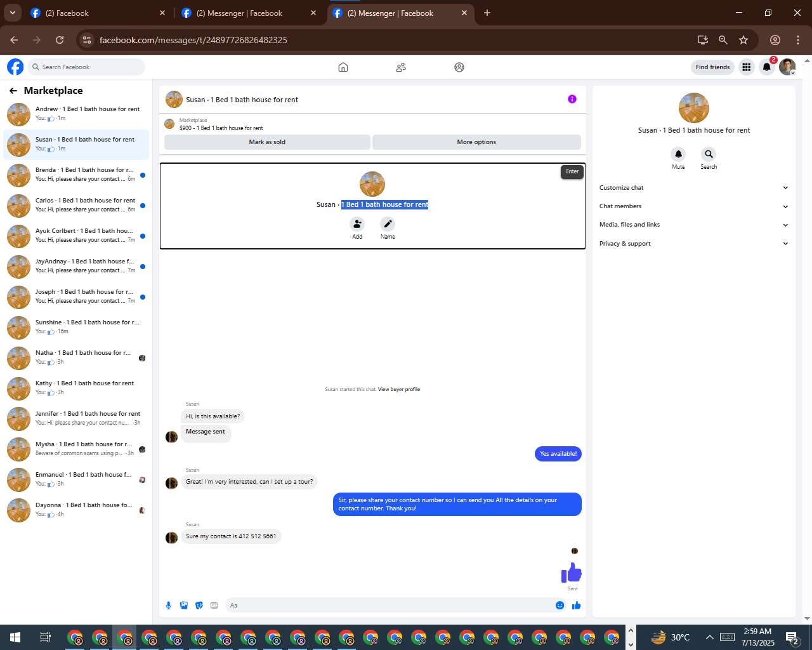The height and width of the screenshot is (650, 812).
Task: Click the voice clip microphone icon
Action: tap(169, 606)
